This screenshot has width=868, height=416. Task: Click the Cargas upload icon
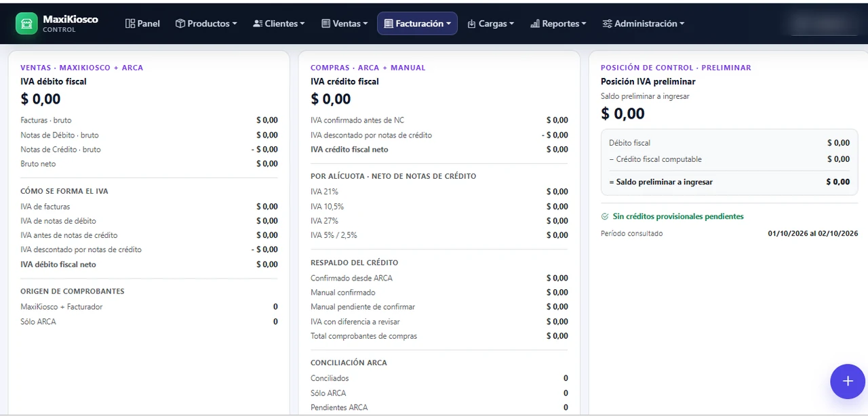pos(472,24)
